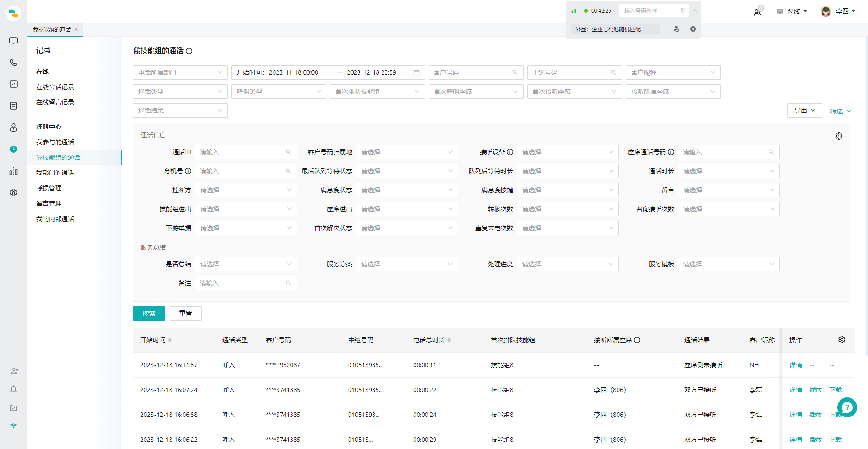Click the 分机号 input field
The height and width of the screenshot is (449, 868).
pyautogui.click(x=246, y=171)
